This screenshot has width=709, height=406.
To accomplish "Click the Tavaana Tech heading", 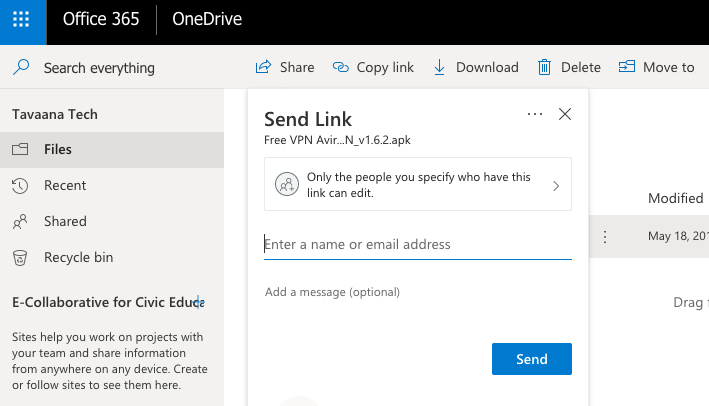I will 55,114.
